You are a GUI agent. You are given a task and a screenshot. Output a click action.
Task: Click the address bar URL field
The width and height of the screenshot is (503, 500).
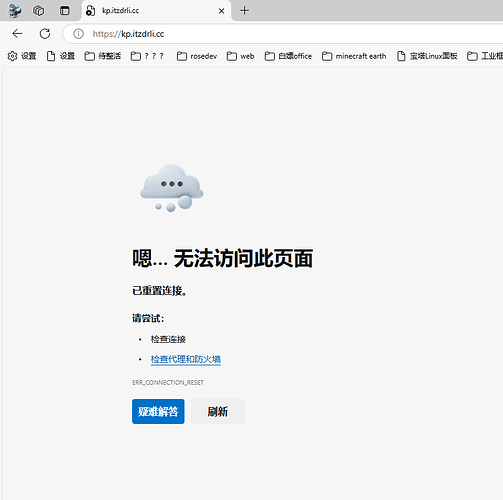283,34
